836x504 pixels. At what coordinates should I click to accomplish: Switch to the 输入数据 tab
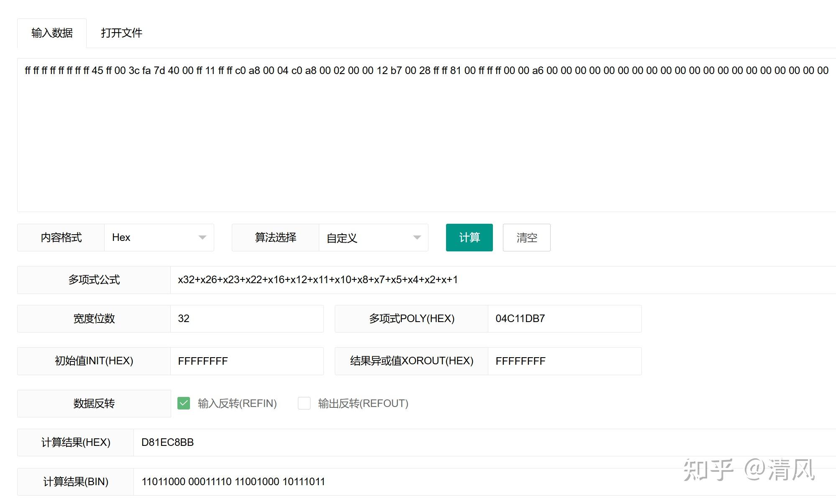[51, 33]
